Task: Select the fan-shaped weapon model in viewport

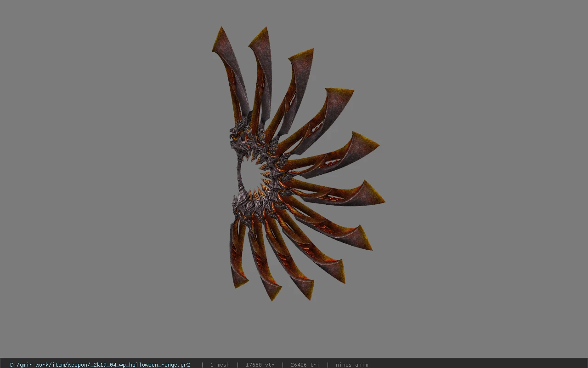Action: click(299, 164)
